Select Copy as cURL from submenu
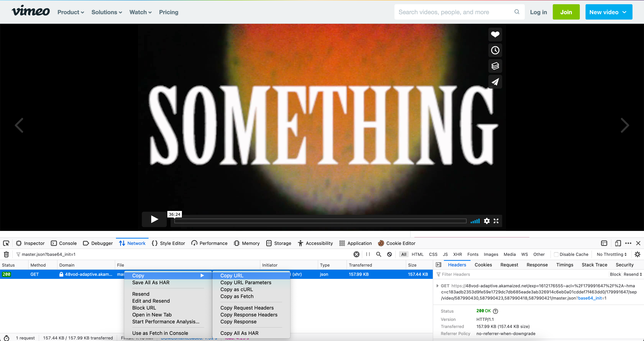The height and width of the screenshot is (341, 644). pyautogui.click(x=237, y=289)
